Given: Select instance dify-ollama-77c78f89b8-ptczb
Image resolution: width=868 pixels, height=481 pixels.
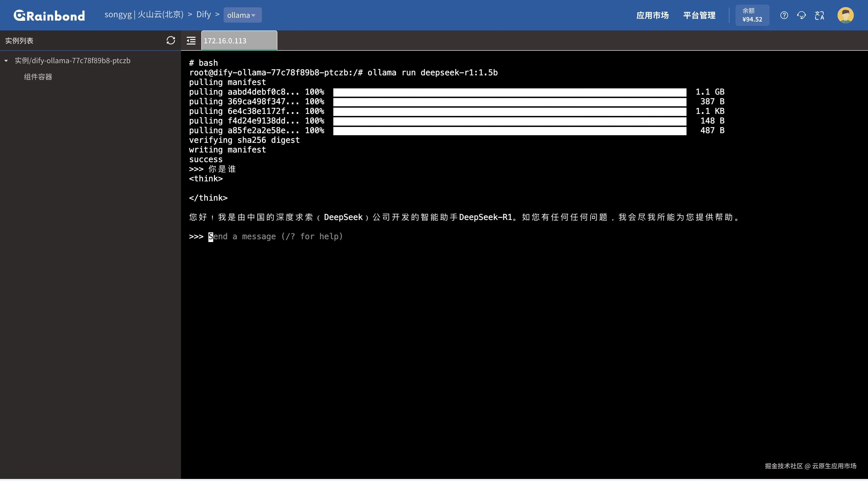Looking at the screenshot, I should tap(72, 61).
